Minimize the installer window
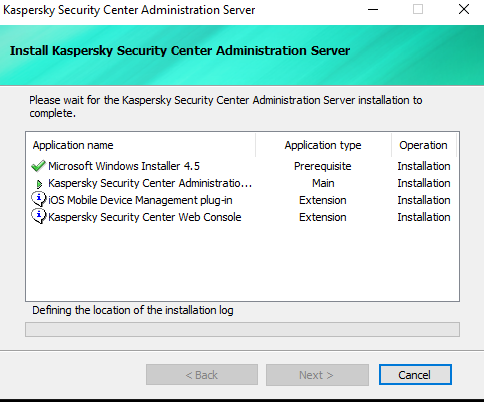 click(x=373, y=9)
